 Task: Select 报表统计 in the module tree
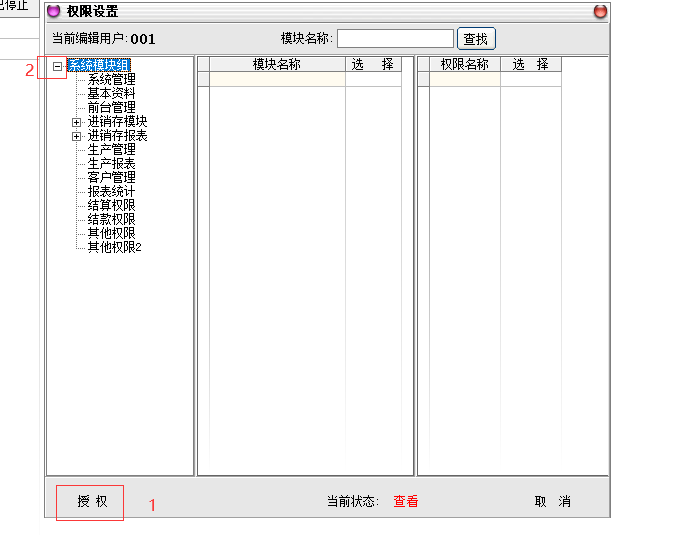pos(111,191)
